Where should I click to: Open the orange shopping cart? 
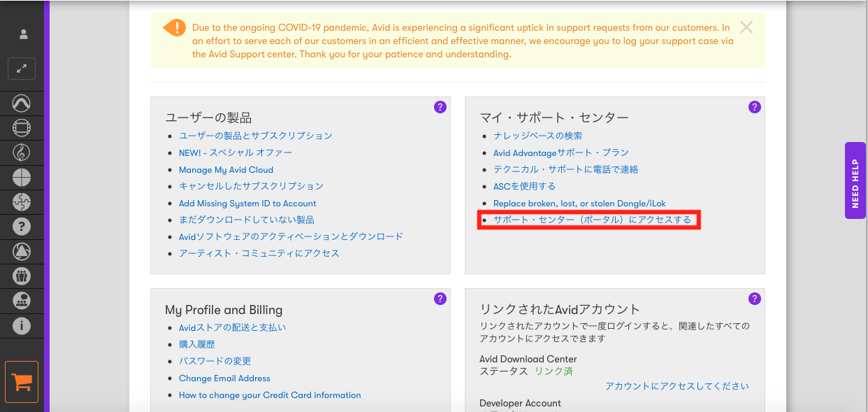point(22,382)
